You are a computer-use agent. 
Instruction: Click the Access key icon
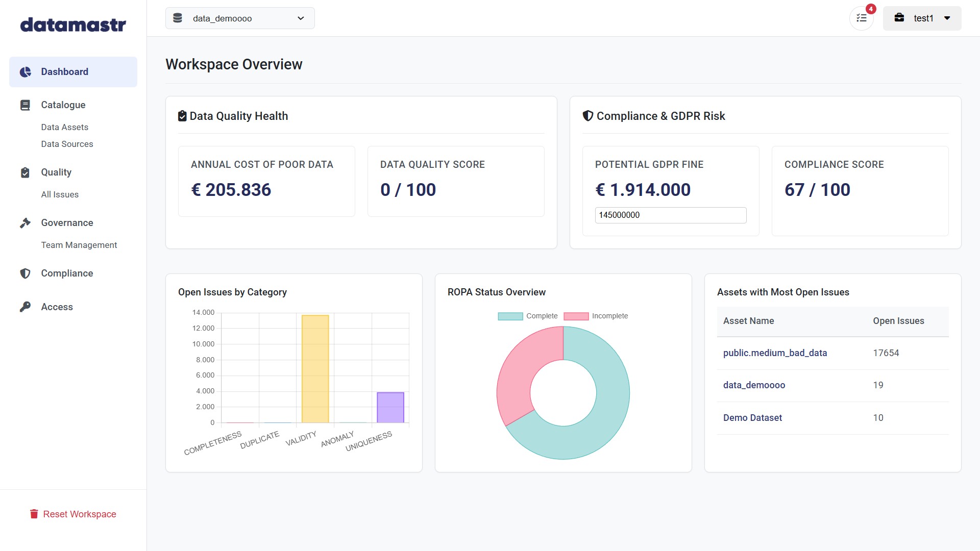pyautogui.click(x=25, y=307)
